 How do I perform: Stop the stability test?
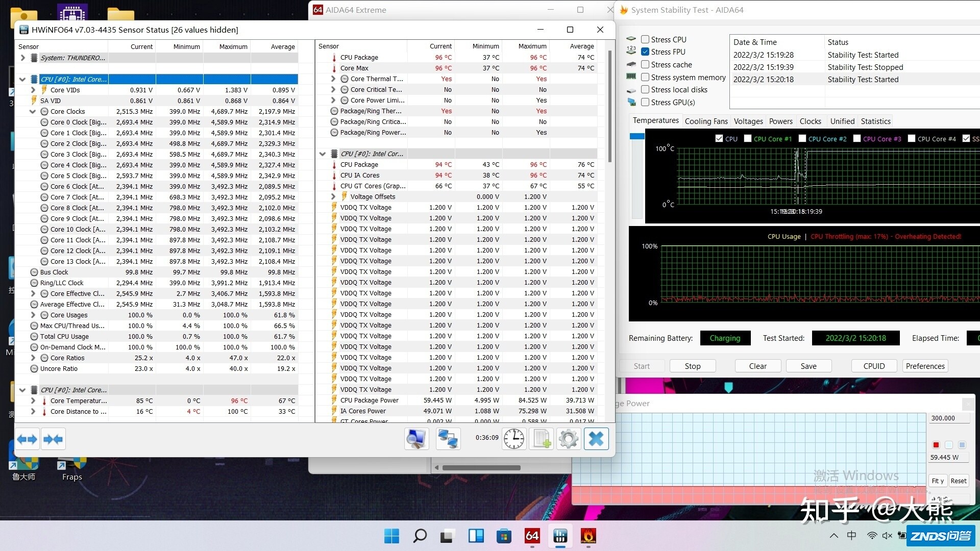pyautogui.click(x=693, y=366)
